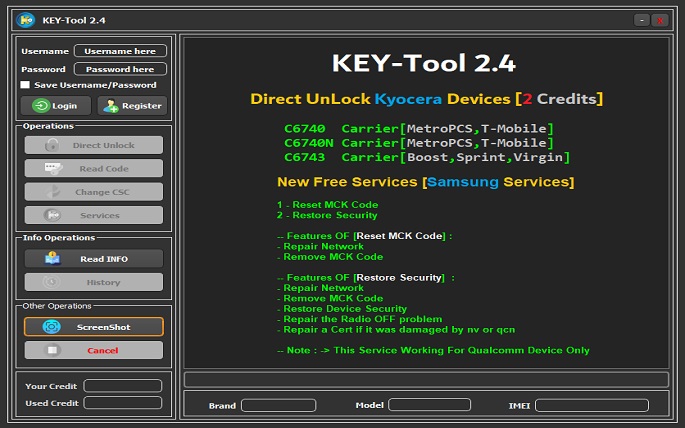
Task: Click the red Cancel button
Action: [x=94, y=350]
